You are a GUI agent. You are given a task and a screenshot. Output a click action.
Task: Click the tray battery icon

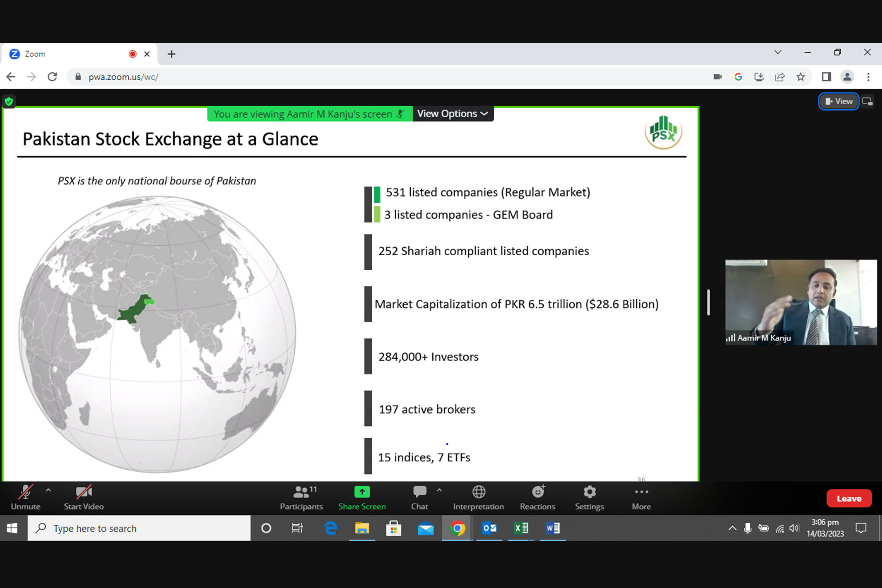point(764,528)
